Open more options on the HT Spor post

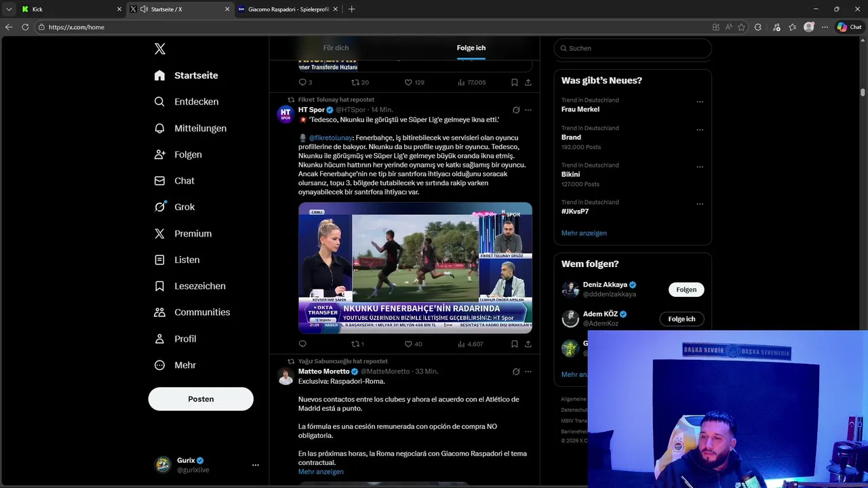(528, 110)
